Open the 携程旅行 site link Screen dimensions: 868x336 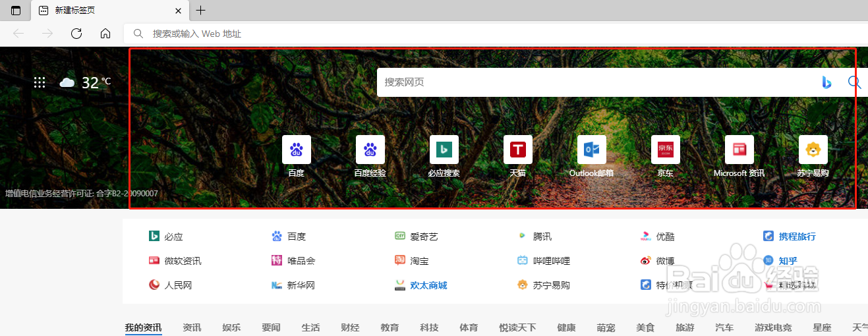(x=790, y=237)
